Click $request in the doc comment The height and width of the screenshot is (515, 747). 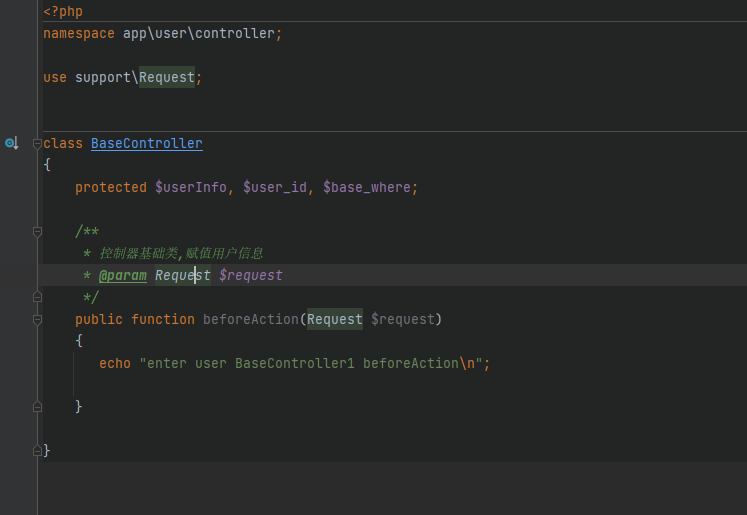(x=251, y=275)
